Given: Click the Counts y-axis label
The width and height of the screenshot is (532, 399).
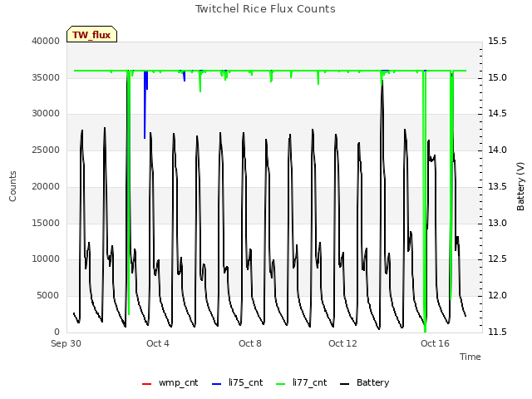Looking at the screenshot, I should click(12, 186).
